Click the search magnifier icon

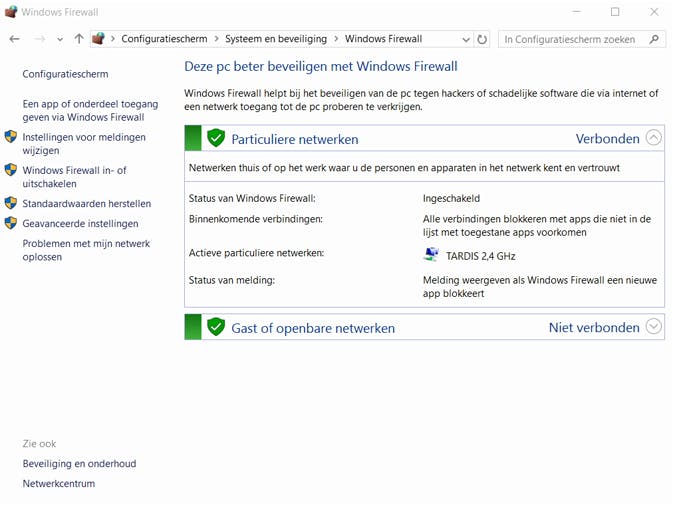pos(655,39)
